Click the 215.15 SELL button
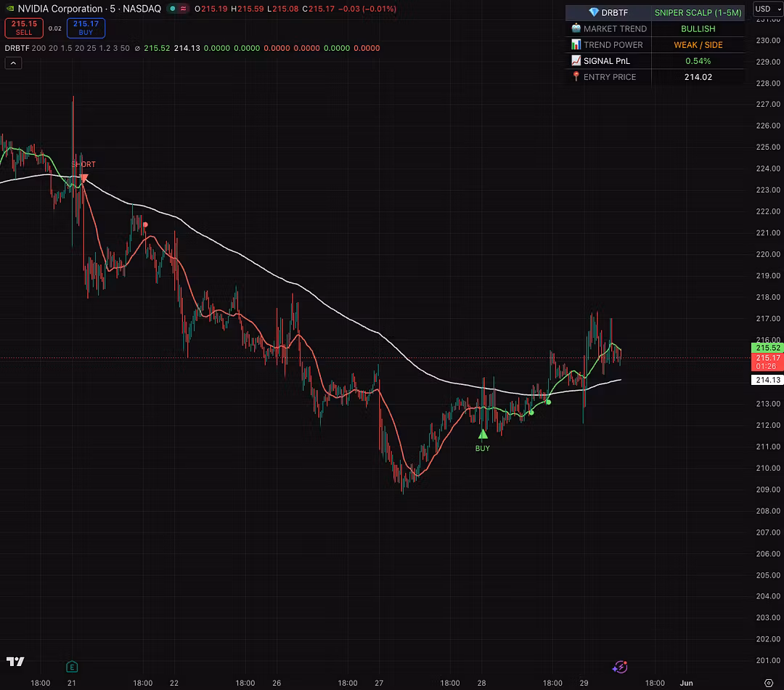Image resolution: width=784 pixels, height=690 pixels. click(x=24, y=28)
